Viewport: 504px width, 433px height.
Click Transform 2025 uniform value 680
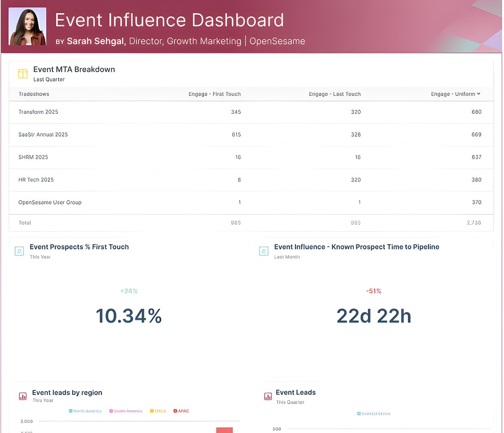tap(476, 112)
